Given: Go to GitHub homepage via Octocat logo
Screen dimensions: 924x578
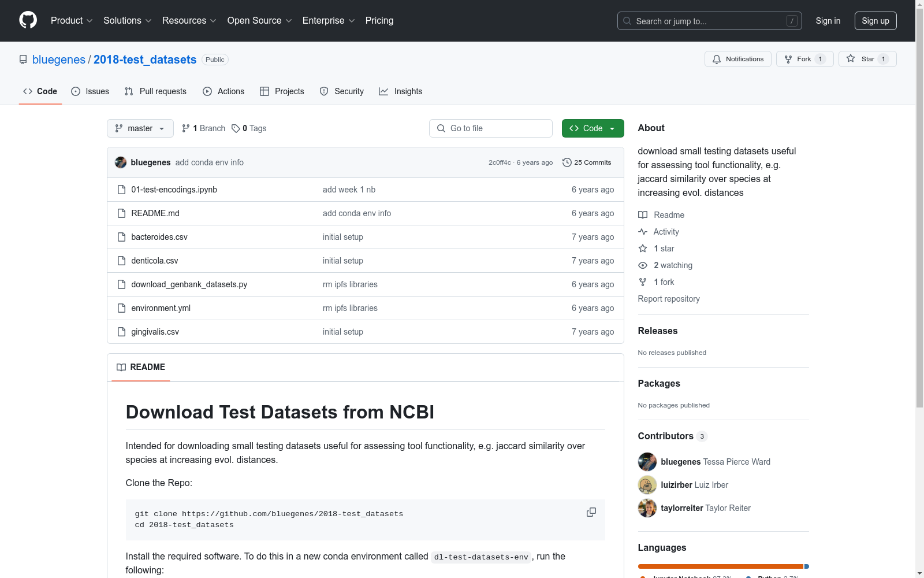Looking at the screenshot, I should point(28,20).
